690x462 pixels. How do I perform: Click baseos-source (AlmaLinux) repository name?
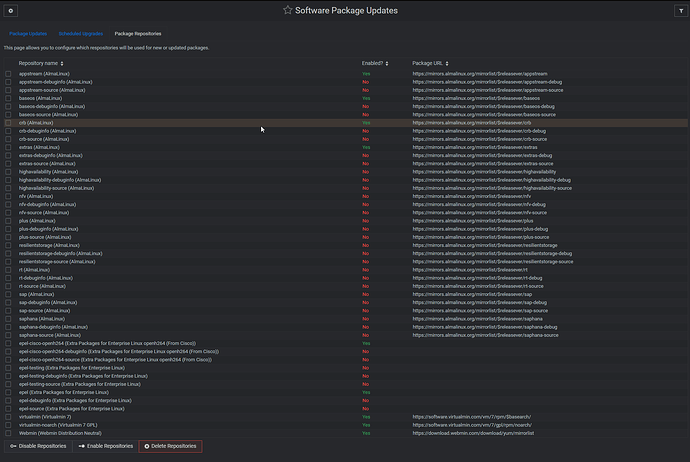(x=48, y=114)
